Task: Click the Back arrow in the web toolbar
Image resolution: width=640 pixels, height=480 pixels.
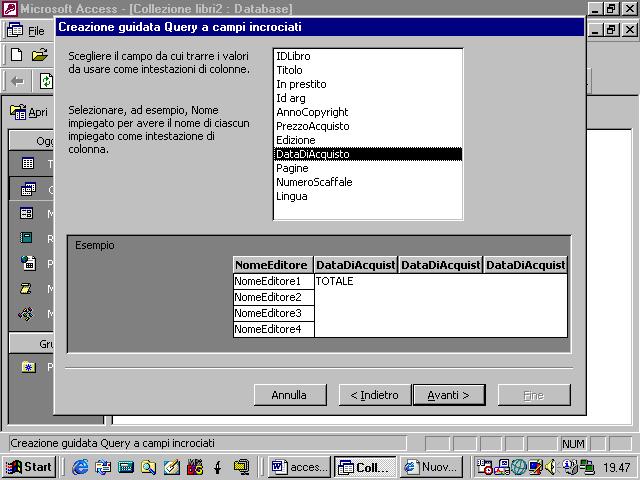Action: (x=18, y=81)
